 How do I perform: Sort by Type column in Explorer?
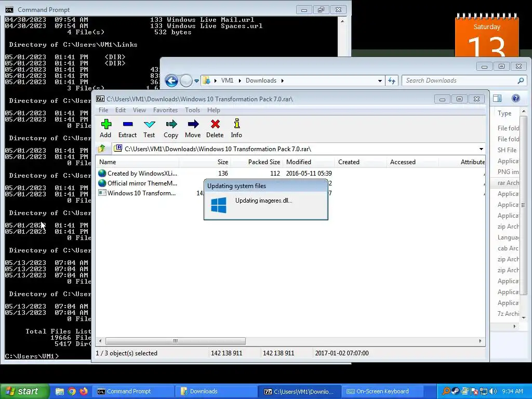coord(504,113)
